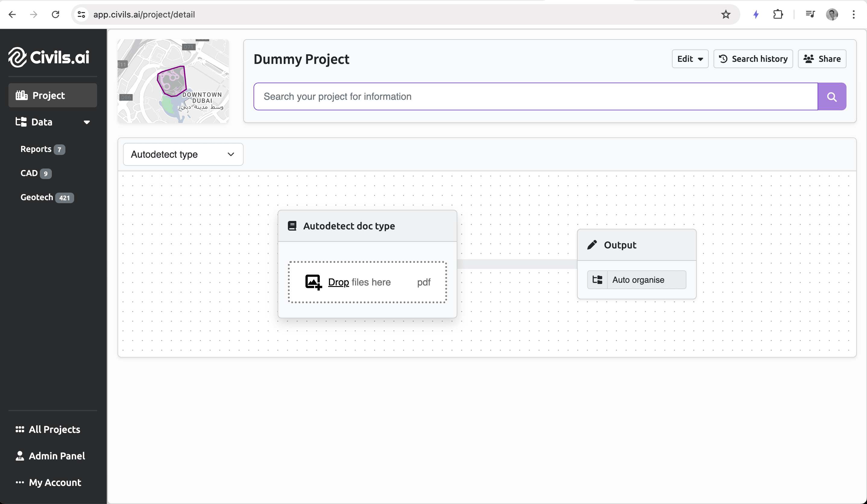Click the project search input field
This screenshot has height=504, width=867.
pyautogui.click(x=535, y=96)
